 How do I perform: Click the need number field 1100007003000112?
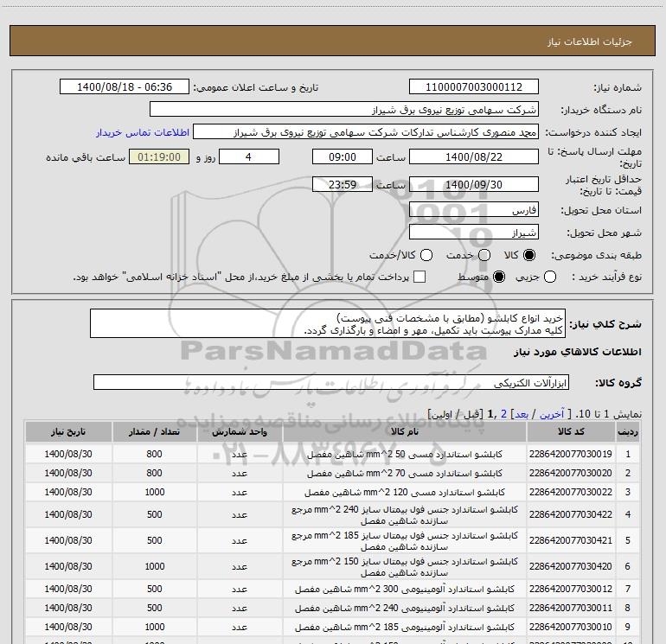pos(474,87)
